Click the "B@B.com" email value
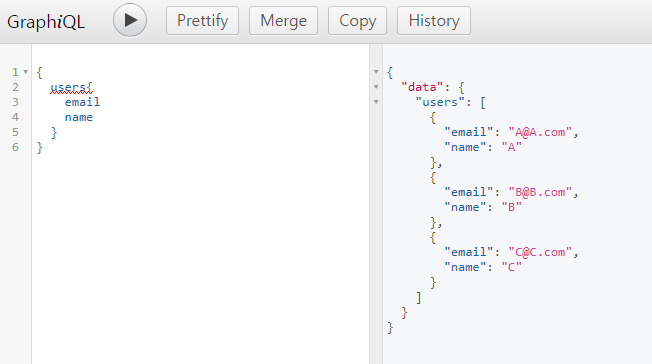652x364 pixels. 540,192
